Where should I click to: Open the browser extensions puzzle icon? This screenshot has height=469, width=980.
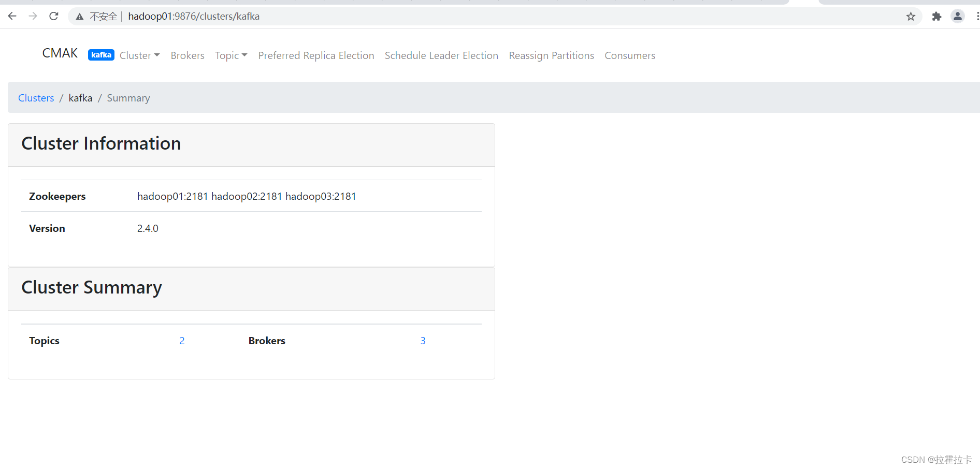coord(936,17)
